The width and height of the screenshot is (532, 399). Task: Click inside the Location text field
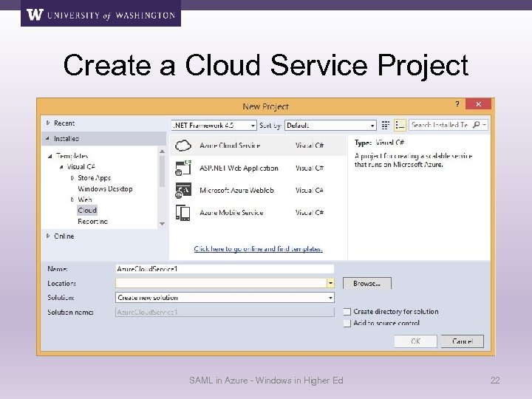click(x=221, y=283)
